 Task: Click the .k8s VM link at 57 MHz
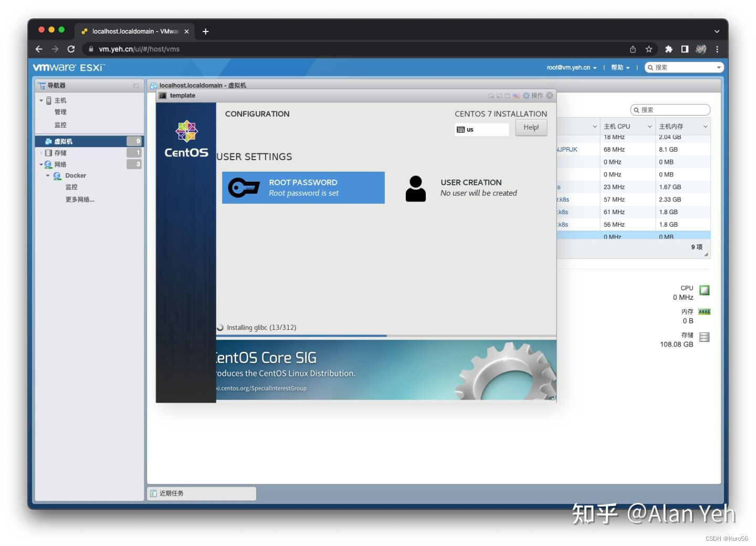[x=564, y=199]
